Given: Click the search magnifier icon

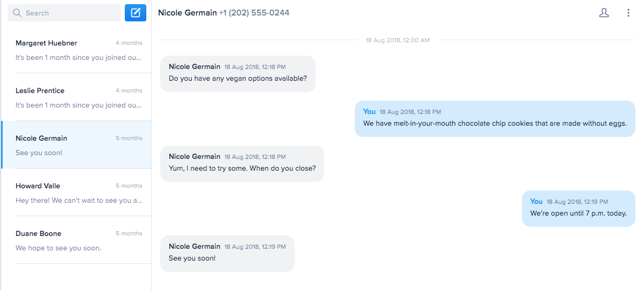Looking at the screenshot, I should pyautogui.click(x=17, y=13).
